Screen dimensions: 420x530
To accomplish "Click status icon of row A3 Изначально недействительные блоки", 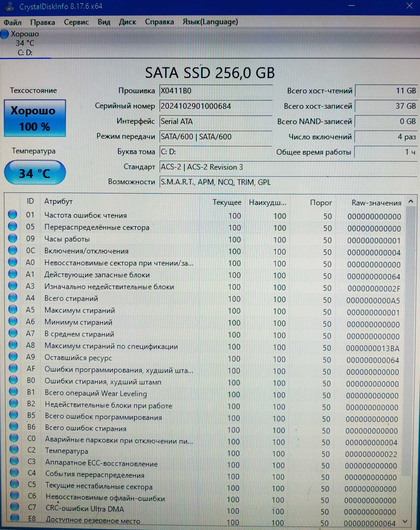I will [x=13, y=286].
